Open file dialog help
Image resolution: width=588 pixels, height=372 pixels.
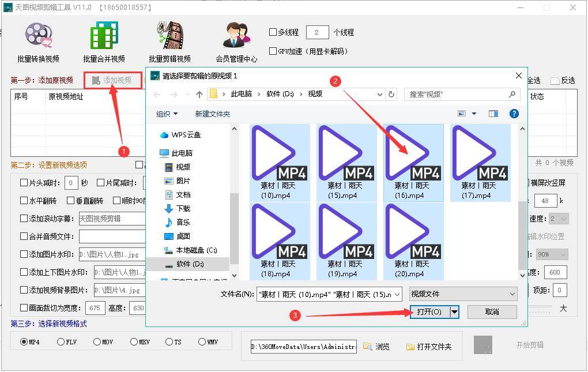[x=514, y=114]
